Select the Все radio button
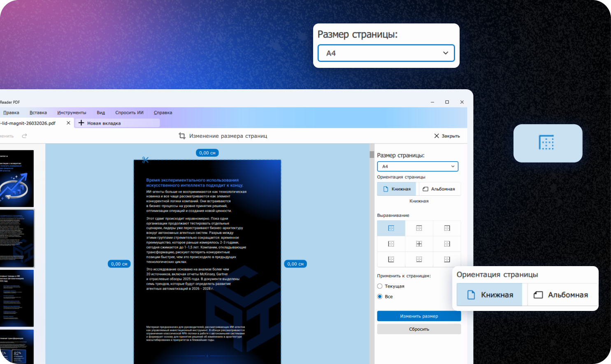Screen dimensions: 611x364 380,297
